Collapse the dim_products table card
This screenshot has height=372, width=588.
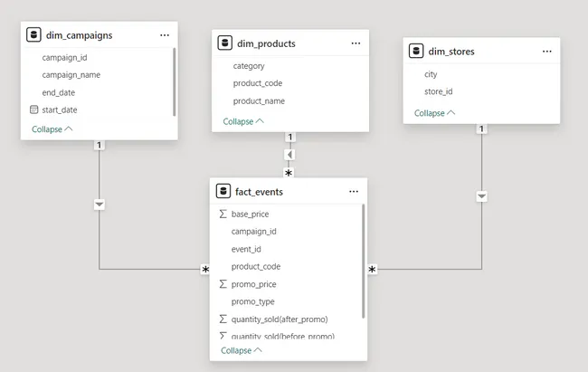[243, 120]
